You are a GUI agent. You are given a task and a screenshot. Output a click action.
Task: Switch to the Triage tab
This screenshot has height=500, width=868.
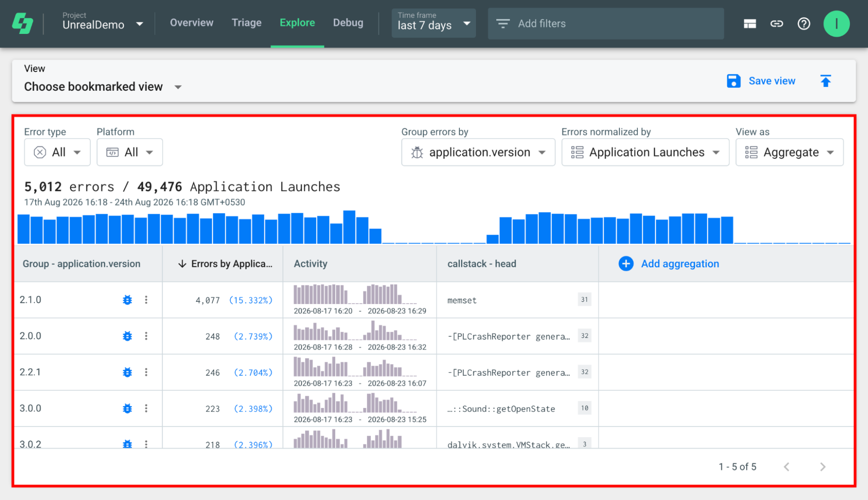pyautogui.click(x=247, y=23)
